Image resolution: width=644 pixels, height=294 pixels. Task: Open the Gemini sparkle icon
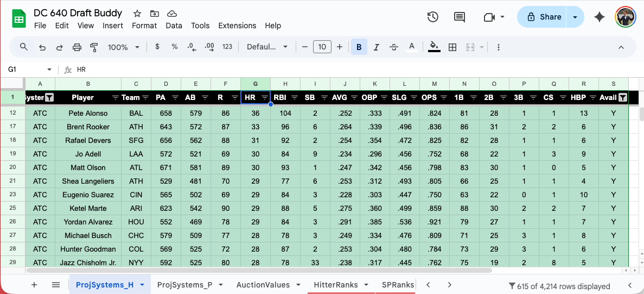(x=600, y=17)
